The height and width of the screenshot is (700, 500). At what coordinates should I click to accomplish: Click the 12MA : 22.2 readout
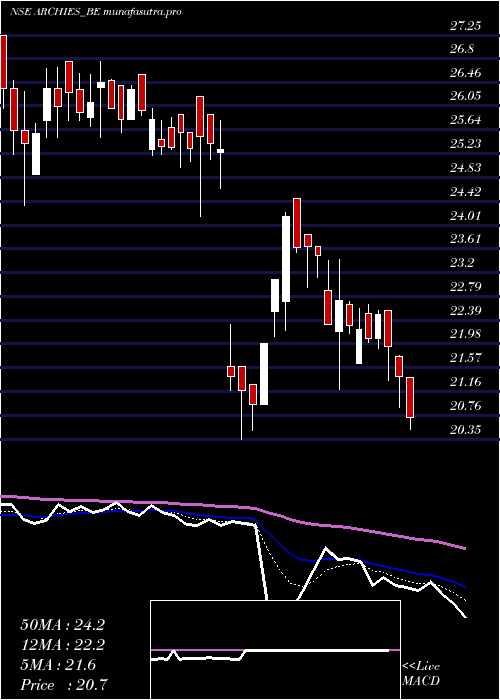[x=62, y=645]
